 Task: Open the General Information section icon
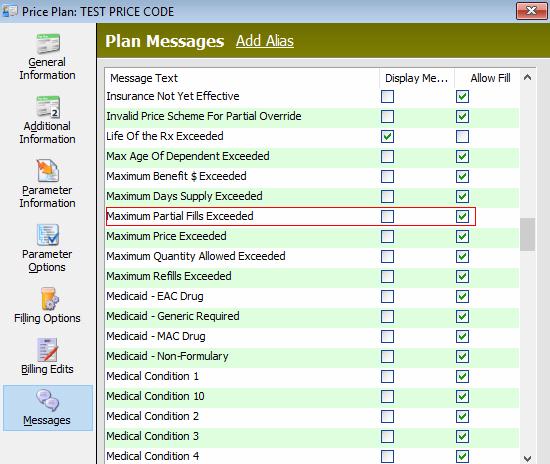(x=48, y=43)
